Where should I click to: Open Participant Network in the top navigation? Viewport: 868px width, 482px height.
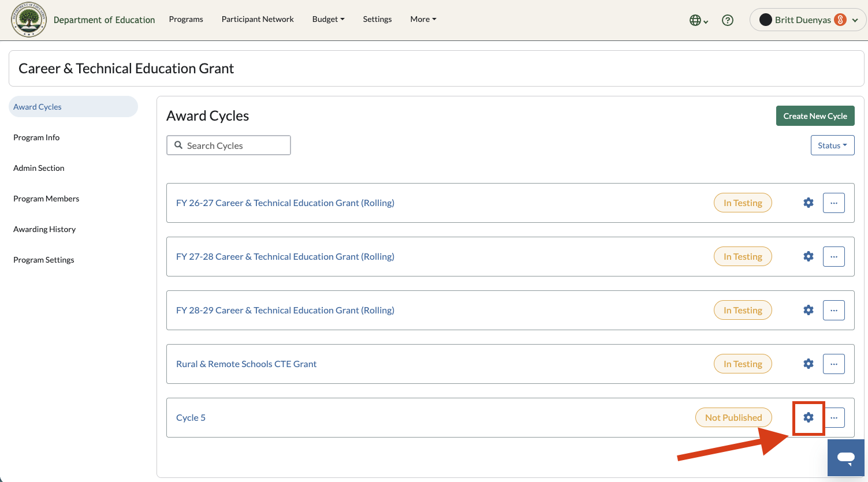coord(258,19)
